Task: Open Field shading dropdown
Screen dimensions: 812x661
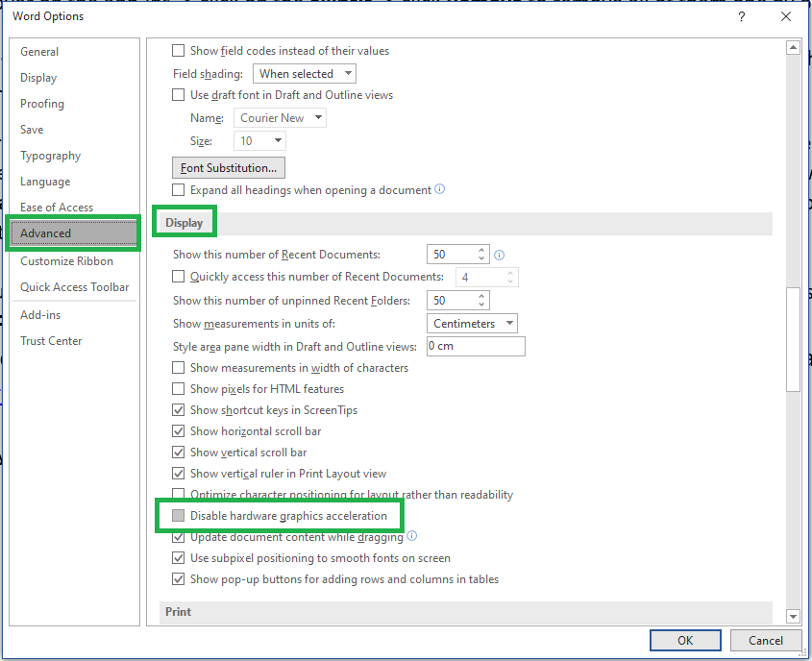Action: [x=305, y=74]
